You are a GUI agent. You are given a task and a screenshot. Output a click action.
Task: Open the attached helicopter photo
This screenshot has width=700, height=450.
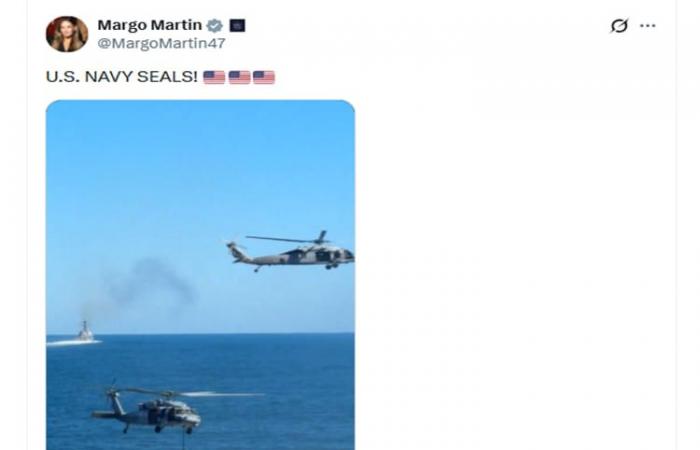click(x=200, y=275)
